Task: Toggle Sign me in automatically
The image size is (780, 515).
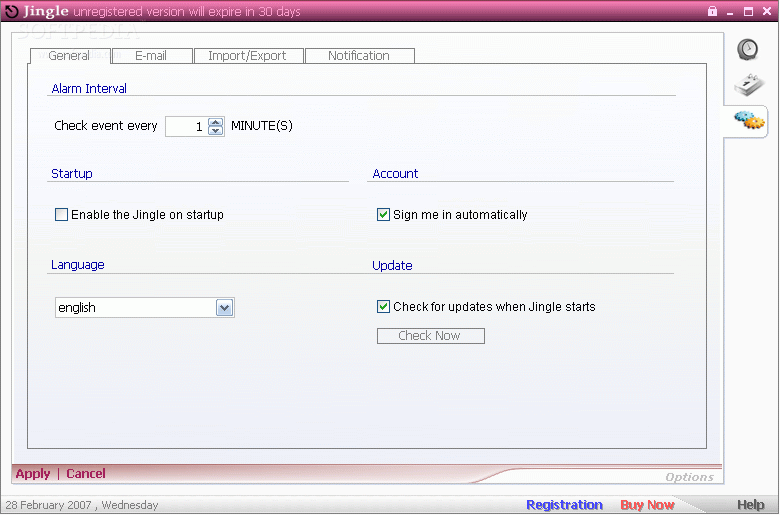Action: [383, 214]
